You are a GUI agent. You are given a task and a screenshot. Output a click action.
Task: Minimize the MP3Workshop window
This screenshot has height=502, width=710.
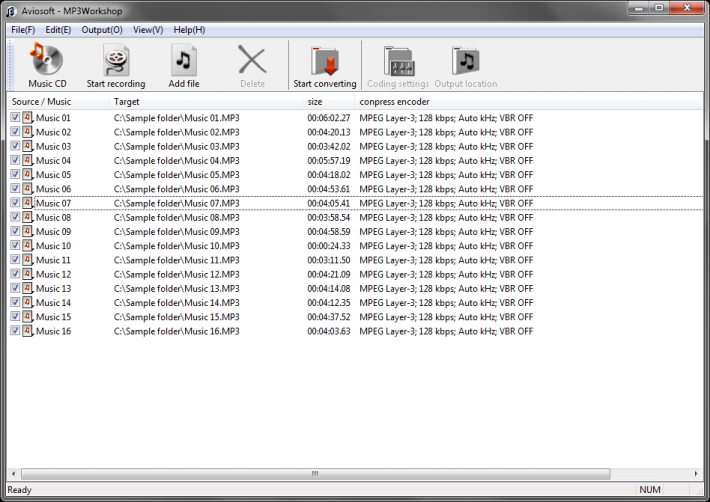click(639, 8)
